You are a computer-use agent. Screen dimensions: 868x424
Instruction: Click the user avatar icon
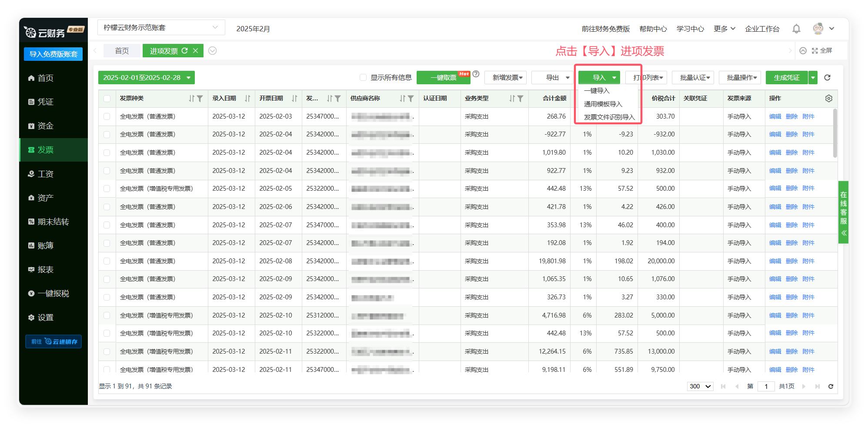click(818, 29)
